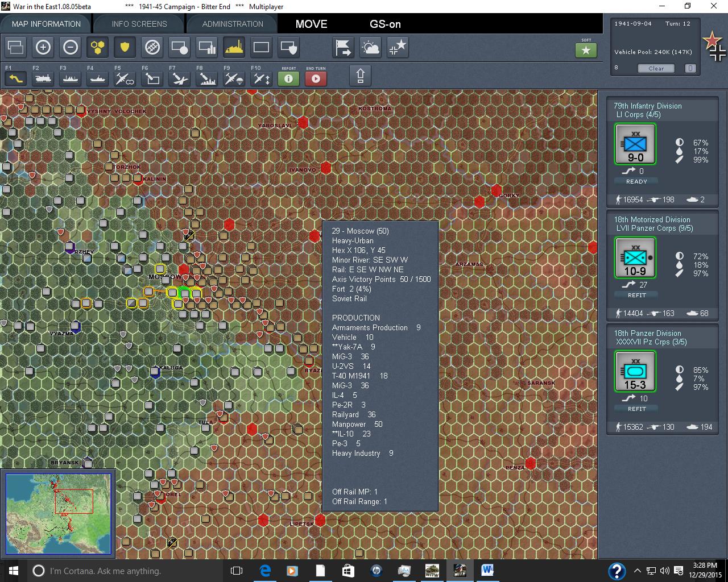Open the 79th Infantry Division name link
728x582 pixels.
pyautogui.click(x=647, y=106)
